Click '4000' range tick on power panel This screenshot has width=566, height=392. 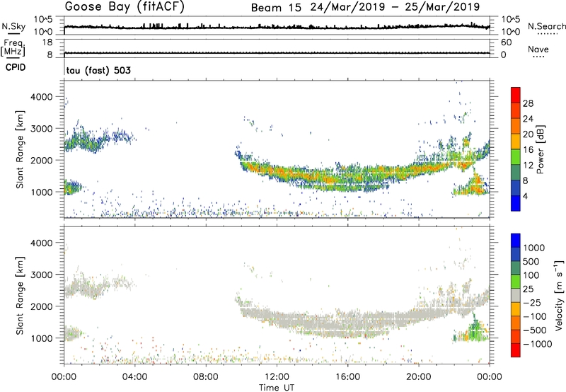pyautogui.click(x=42, y=97)
